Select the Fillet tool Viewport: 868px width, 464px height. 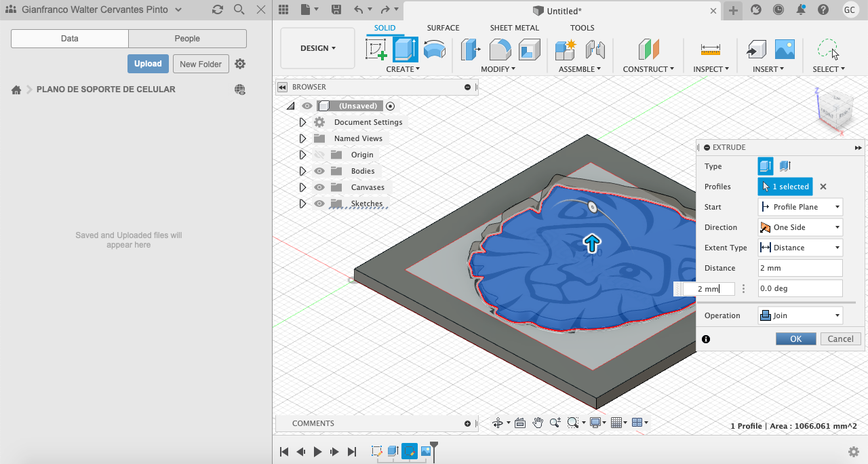(x=500, y=50)
